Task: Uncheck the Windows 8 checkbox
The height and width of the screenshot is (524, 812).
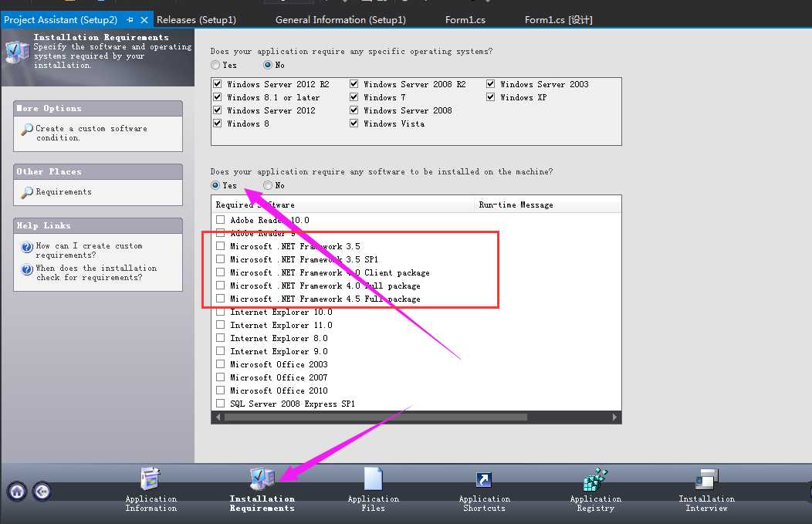Action: [218, 123]
